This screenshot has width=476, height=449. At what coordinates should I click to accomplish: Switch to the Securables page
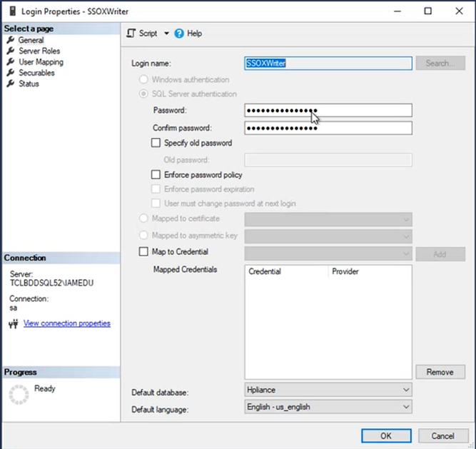(x=36, y=73)
